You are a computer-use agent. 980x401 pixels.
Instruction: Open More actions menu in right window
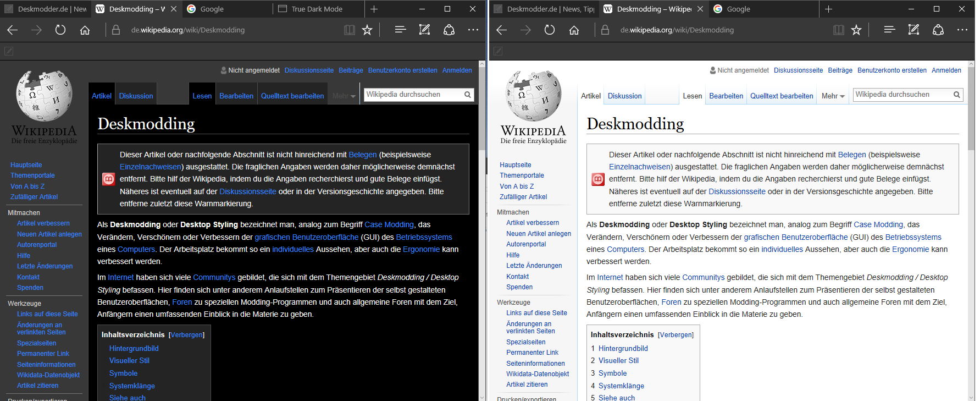pyautogui.click(x=962, y=30)
